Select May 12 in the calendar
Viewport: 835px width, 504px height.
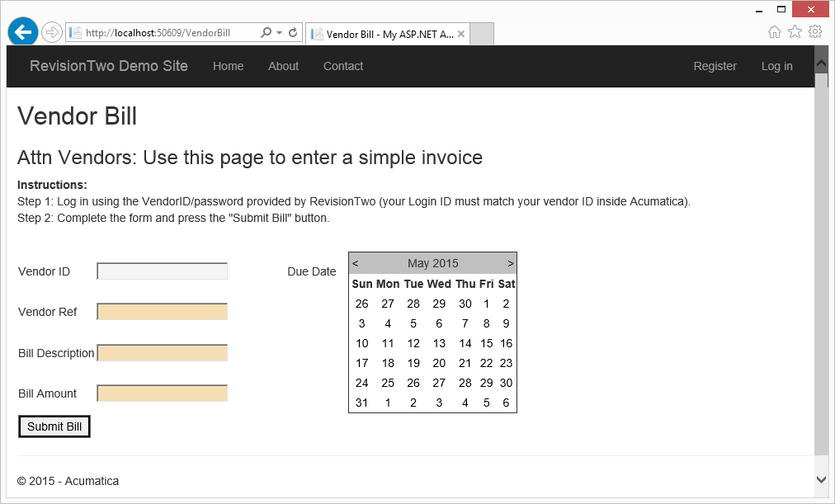pos(413,343)
